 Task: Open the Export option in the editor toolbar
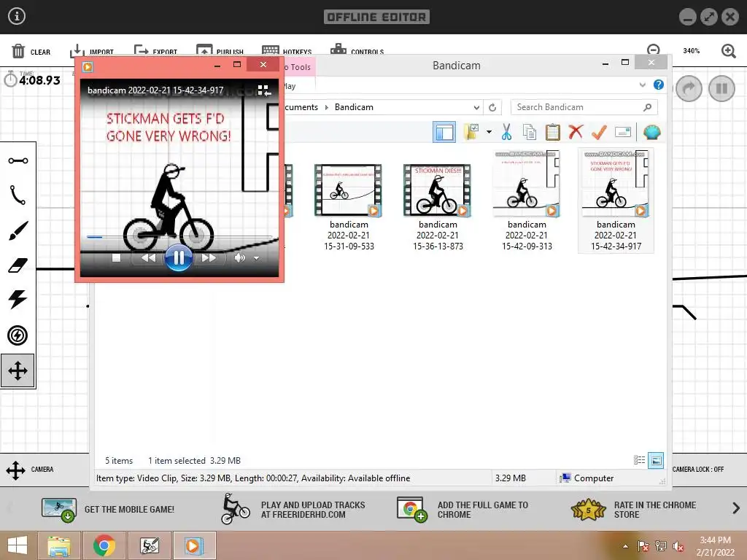(156, 52)
